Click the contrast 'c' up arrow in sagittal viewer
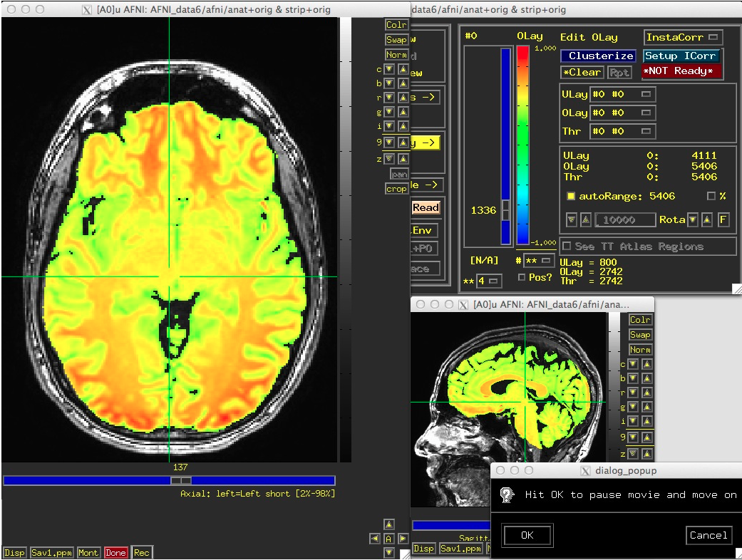Screen dimensions: 742x560 pyautogui.click(x=647, y=364)
